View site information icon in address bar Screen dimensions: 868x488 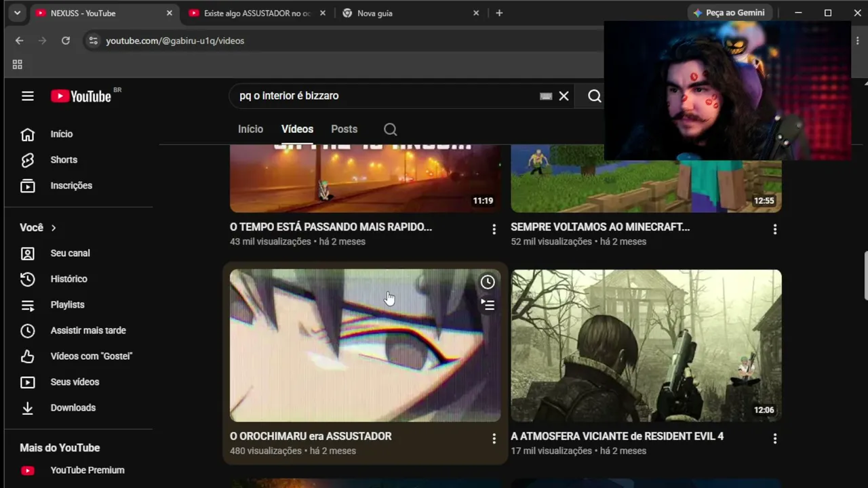click(x=93, y=41)
